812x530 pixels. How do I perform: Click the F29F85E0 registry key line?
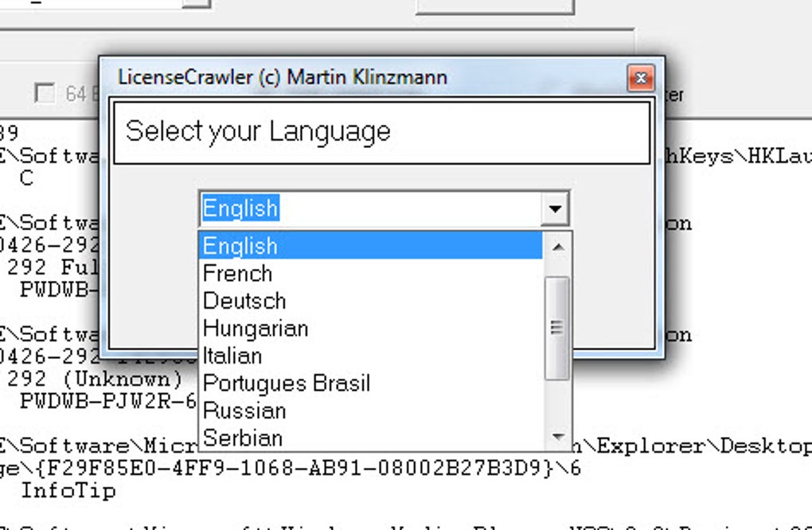290,469
